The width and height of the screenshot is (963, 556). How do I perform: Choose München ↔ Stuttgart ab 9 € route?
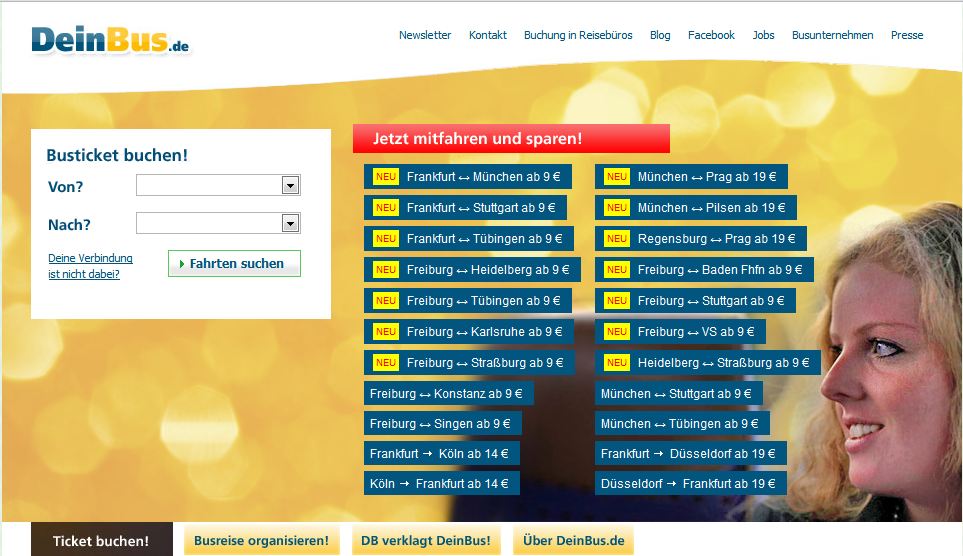[679, 393]
